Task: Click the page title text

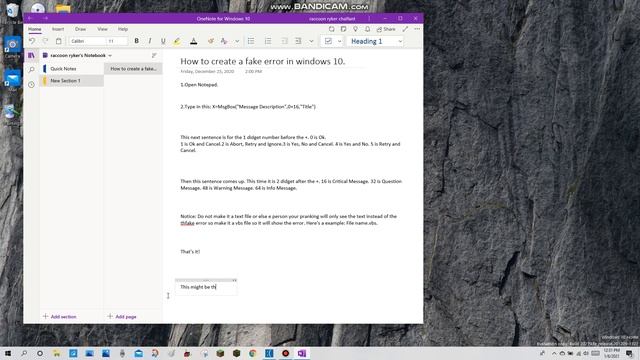Action: pos(262,62)
